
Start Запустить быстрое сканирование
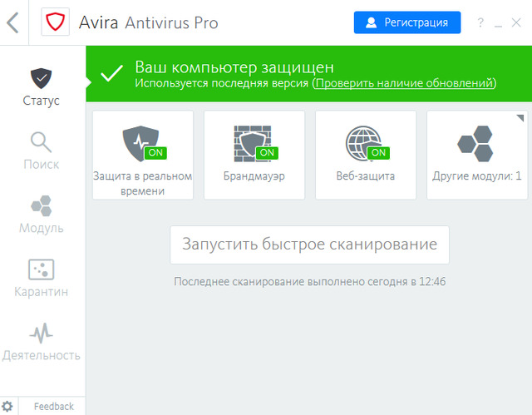pos(309,245)
